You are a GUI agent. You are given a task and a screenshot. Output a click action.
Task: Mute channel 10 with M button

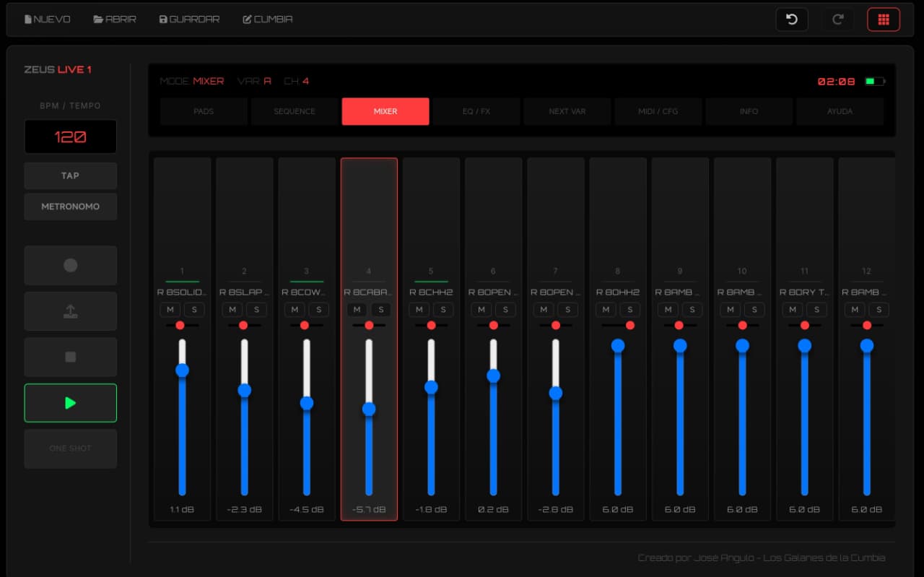pyautogui.click(x=731, y=310)
